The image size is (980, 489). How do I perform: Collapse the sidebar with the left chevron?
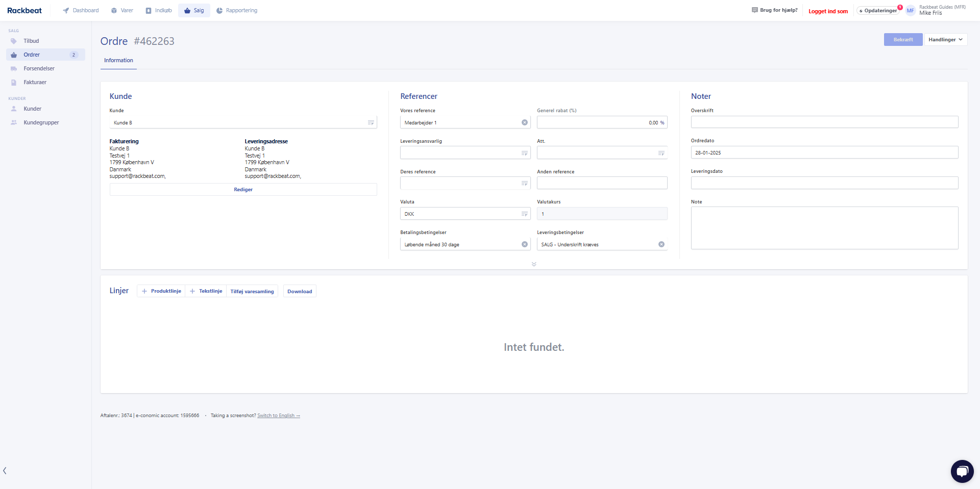click(5, 471)
